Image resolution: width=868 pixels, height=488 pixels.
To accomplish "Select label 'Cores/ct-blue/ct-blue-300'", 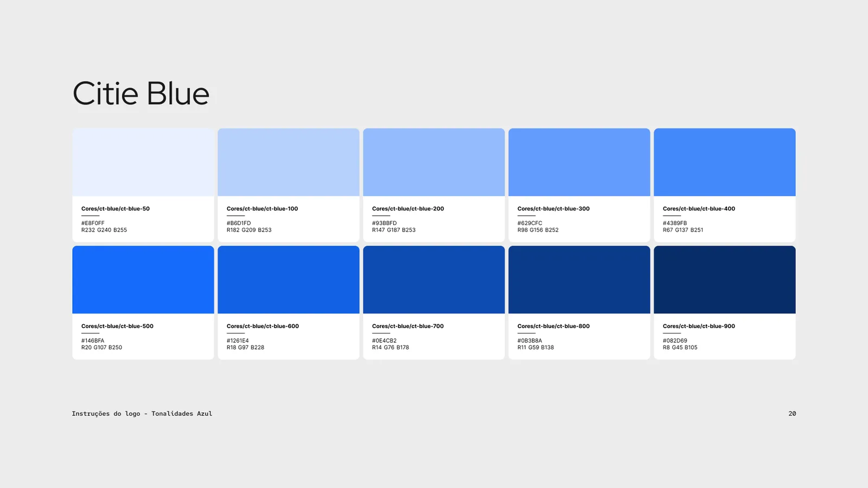I will tap(553, 209).
